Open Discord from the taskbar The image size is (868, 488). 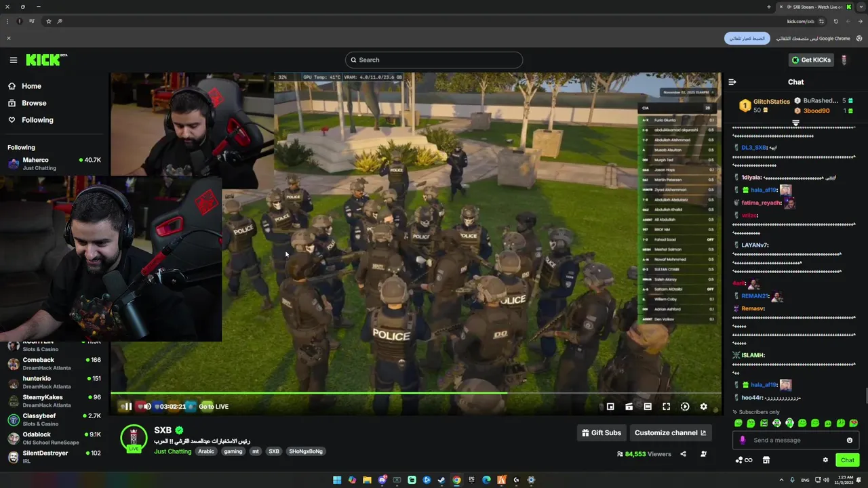tap(382, 480)
